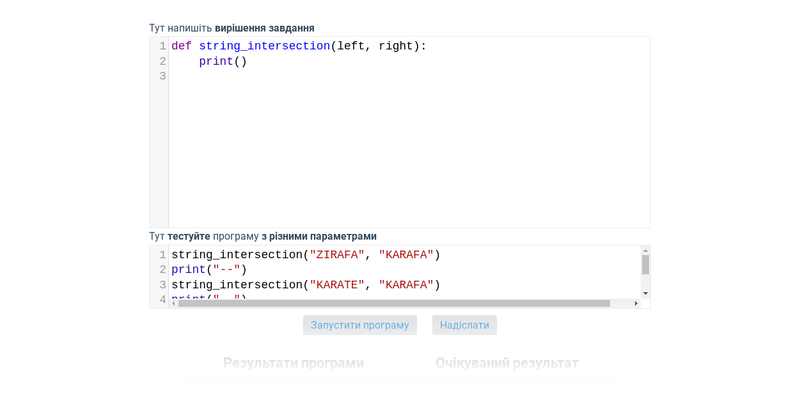Click the scroll down arrow in test editor

click(645, 293)
